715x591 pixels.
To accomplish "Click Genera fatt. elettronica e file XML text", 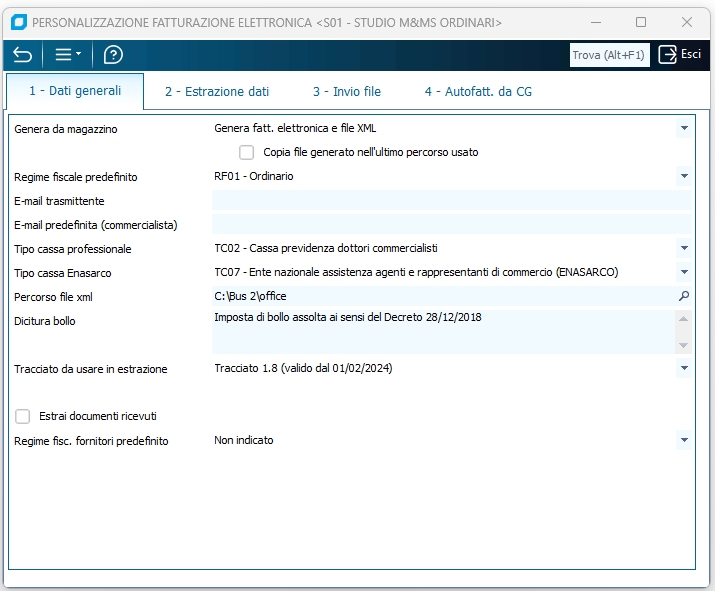I will (295, 128).
